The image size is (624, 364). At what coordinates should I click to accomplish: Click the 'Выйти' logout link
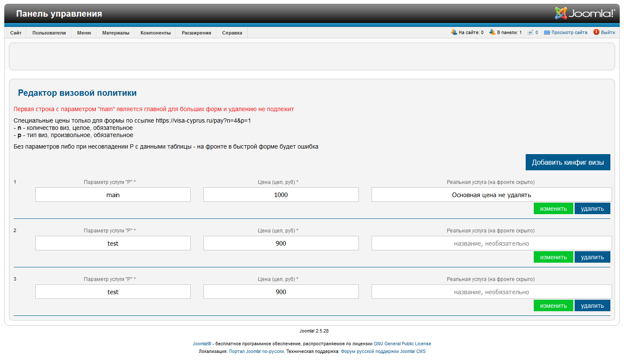(608, 32)
